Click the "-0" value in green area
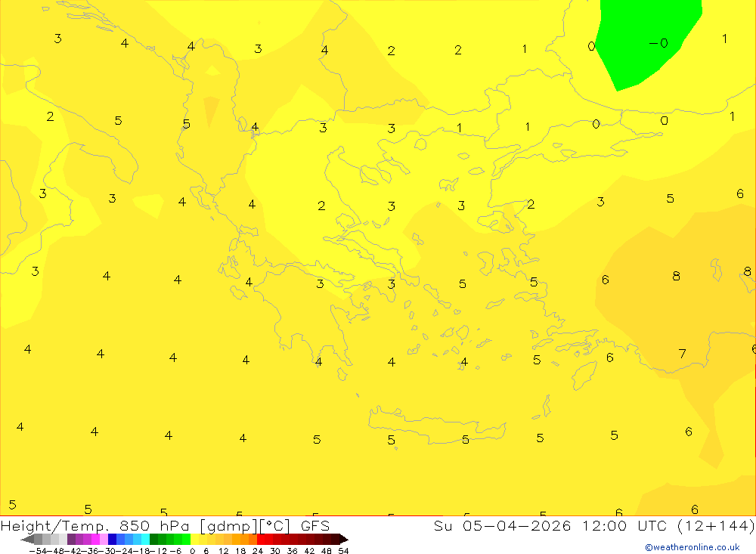756x554 pixels. coord(658,43)
